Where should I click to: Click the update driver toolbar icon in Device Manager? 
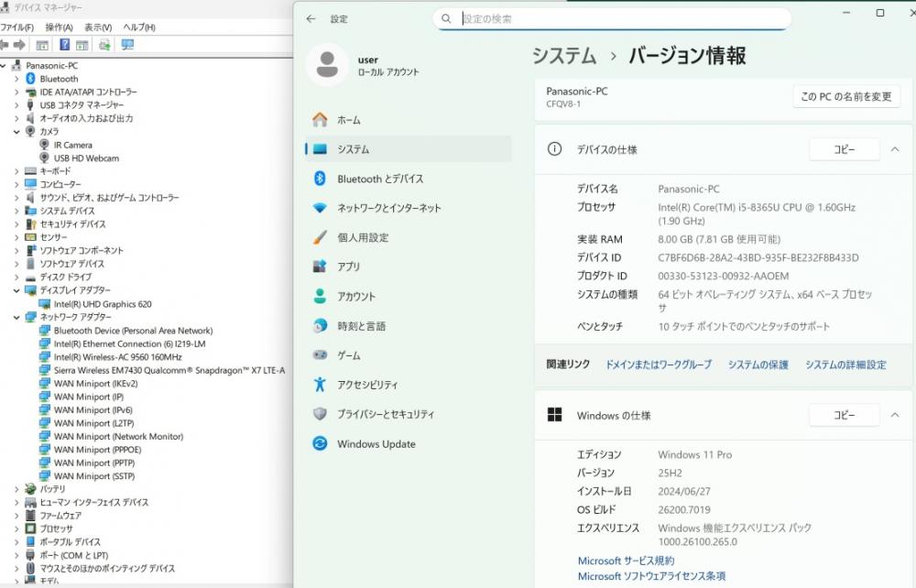tap(104, 45)
